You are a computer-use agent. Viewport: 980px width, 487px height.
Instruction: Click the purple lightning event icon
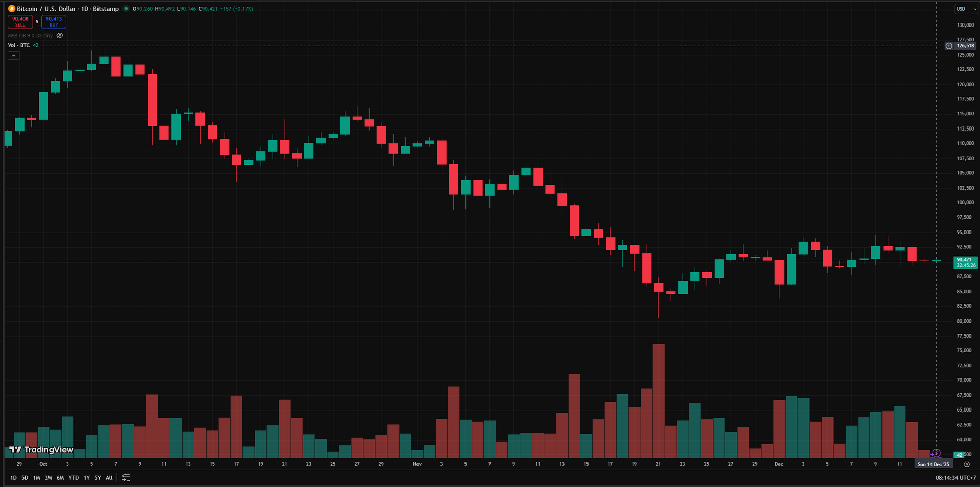click(x=936, y=453)
